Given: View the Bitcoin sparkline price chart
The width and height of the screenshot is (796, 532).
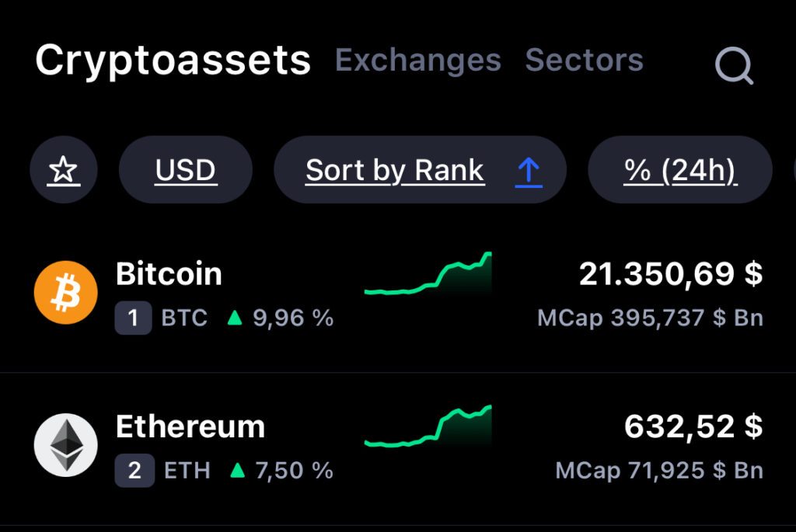Looking at the screenshot, I should tap(428, 273).
